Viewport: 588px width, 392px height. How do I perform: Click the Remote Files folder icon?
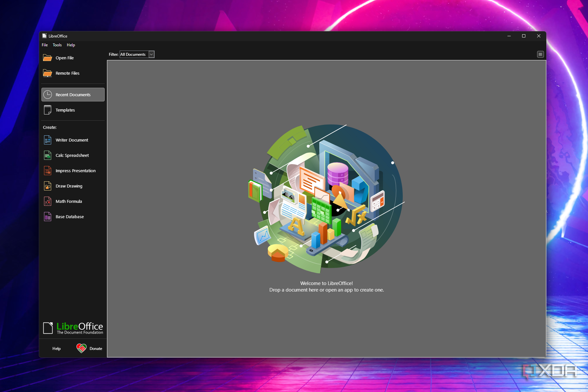click(x=48, y=73)
